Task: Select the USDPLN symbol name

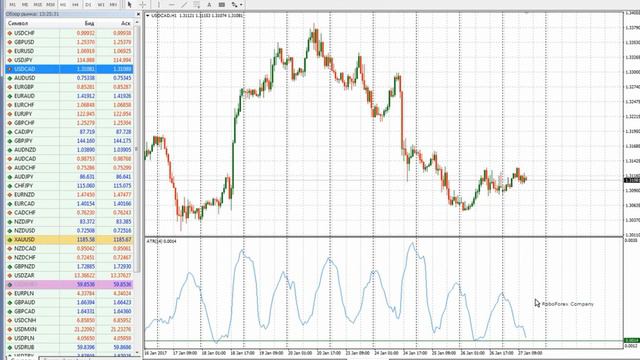Action: [24, 338]
